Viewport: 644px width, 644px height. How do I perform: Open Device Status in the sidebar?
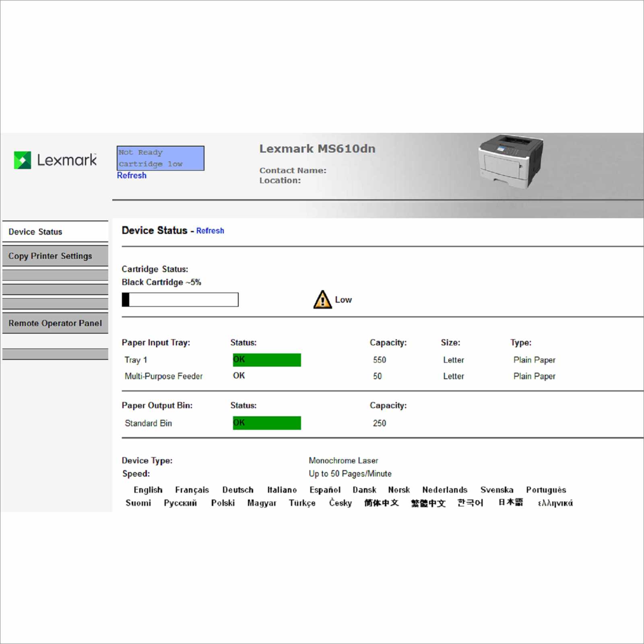[x=55, y=232]
